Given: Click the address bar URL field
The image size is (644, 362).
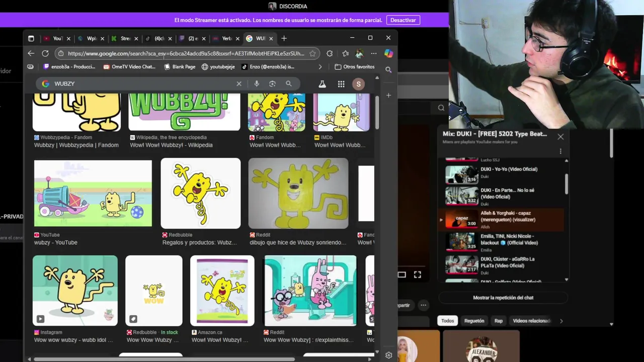Looking at the screenshot, I should 186,53.
